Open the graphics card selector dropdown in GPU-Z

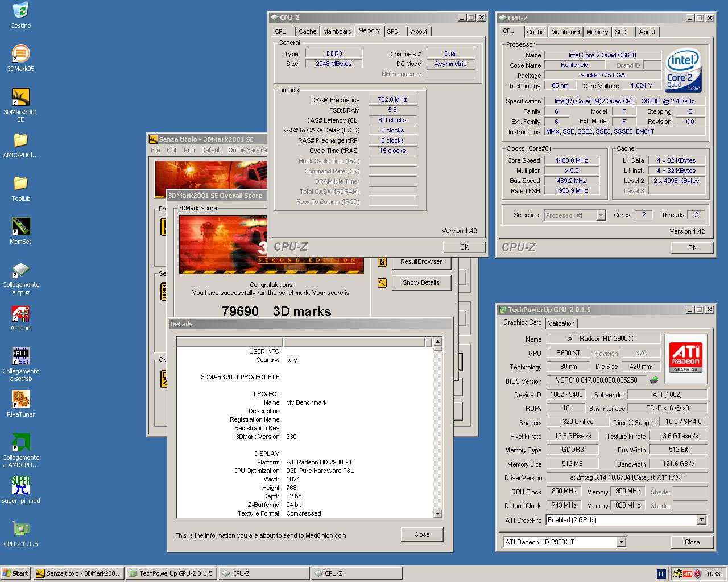tap(621, 542)
